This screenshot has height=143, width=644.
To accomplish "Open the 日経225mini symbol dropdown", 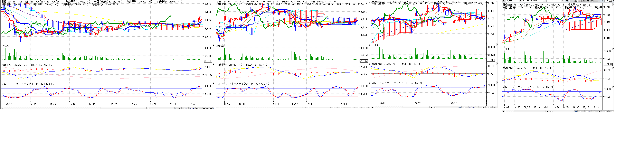I will pos(544,1).
